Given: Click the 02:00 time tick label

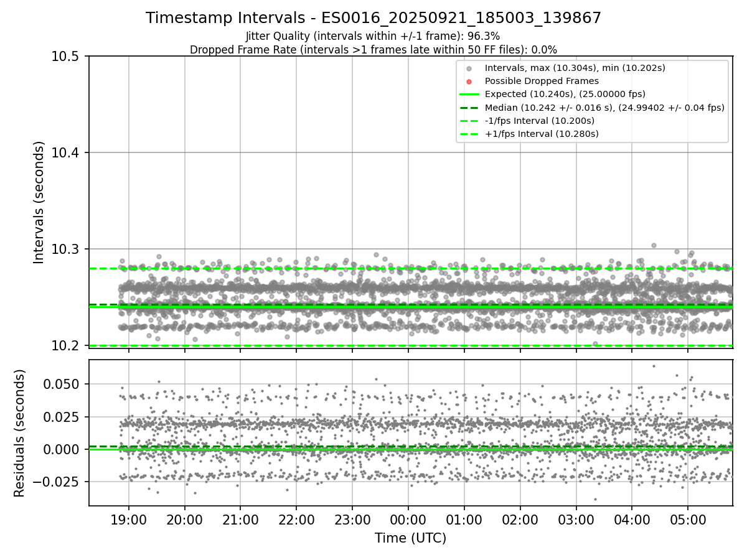Looking at the screenshot, I should (x=520, y=520).
